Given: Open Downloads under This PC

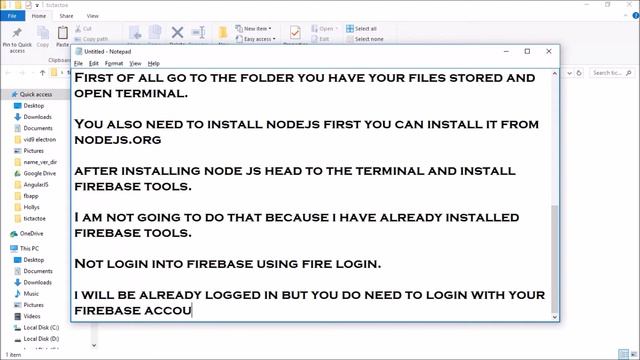Looking at the screenshot, I should point(38,282).
